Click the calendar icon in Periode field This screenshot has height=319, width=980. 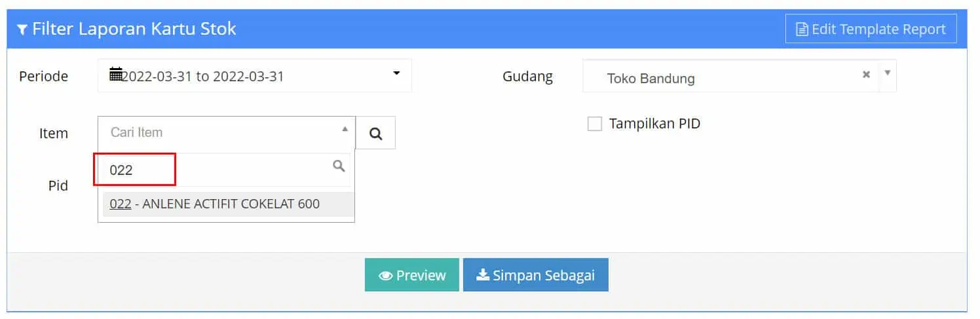click(x=116, y=75)
